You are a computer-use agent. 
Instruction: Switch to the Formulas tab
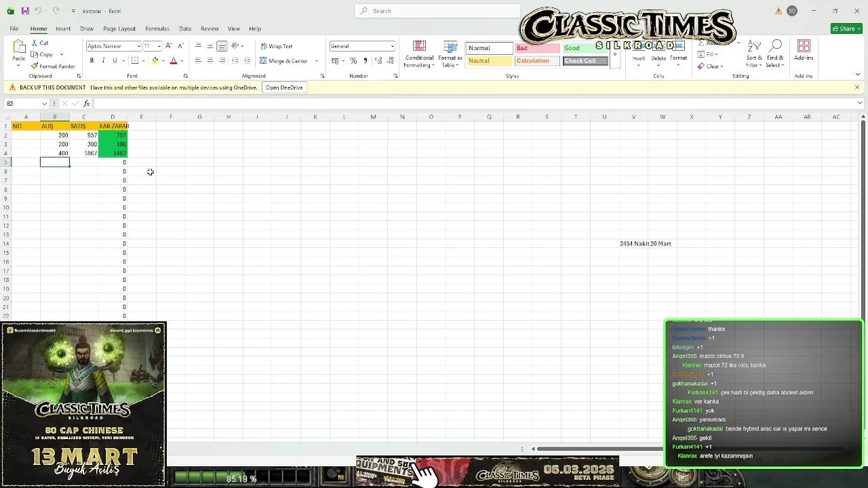(157, 28)
